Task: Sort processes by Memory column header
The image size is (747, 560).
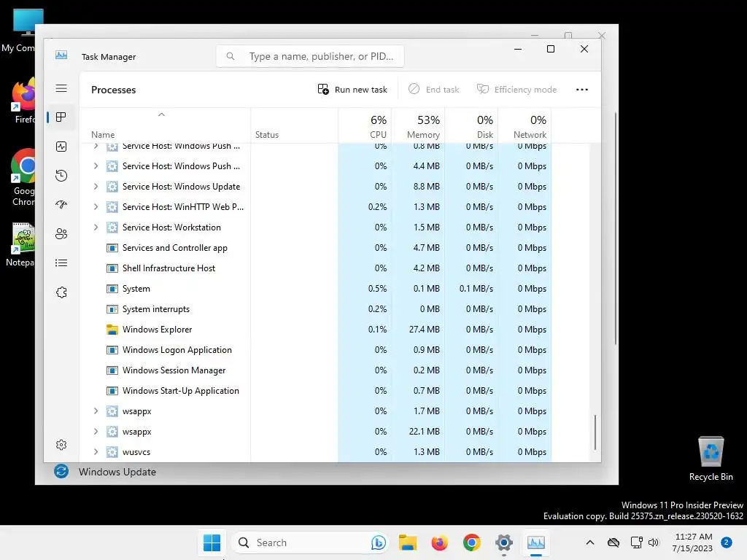Action: coord(418,126)
